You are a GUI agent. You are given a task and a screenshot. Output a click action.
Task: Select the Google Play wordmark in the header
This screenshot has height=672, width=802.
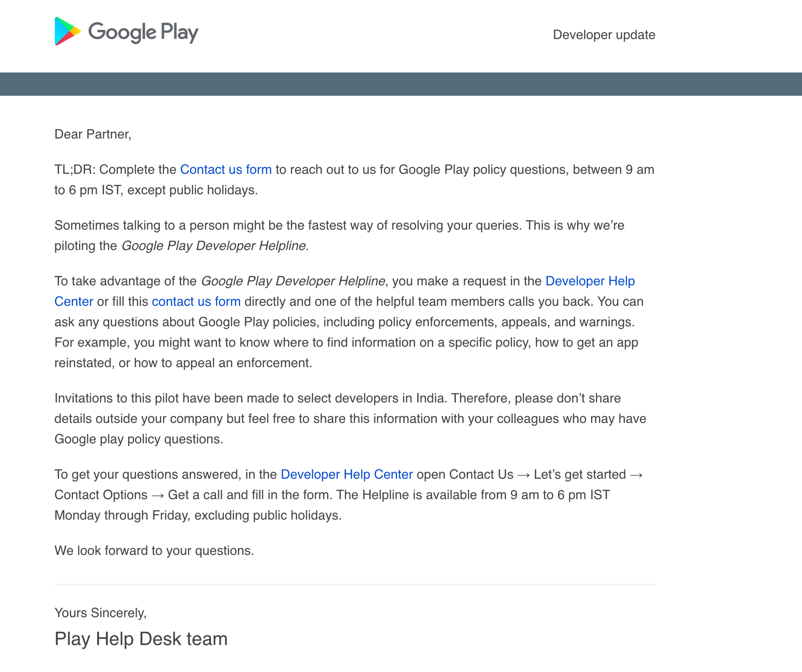coord(143,32)
